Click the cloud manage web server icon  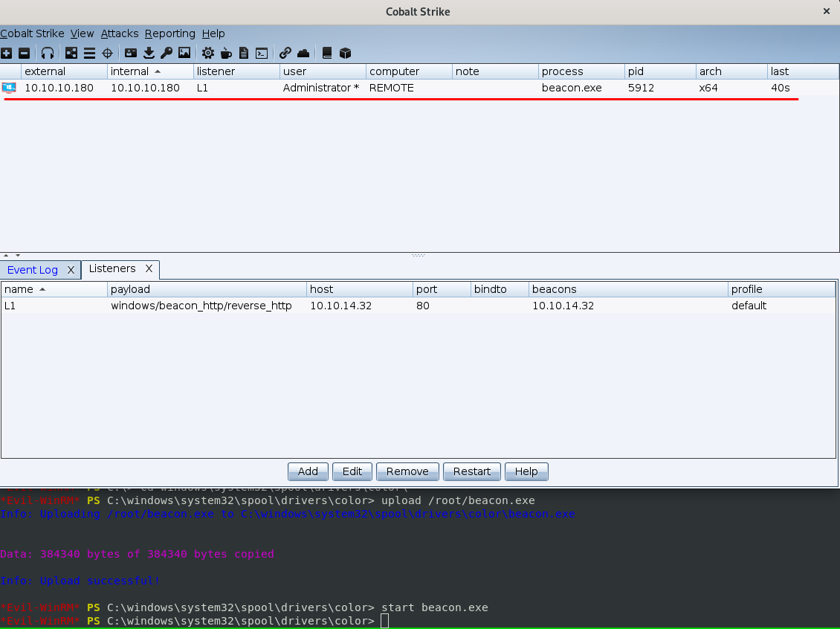[x=303, y=53]
